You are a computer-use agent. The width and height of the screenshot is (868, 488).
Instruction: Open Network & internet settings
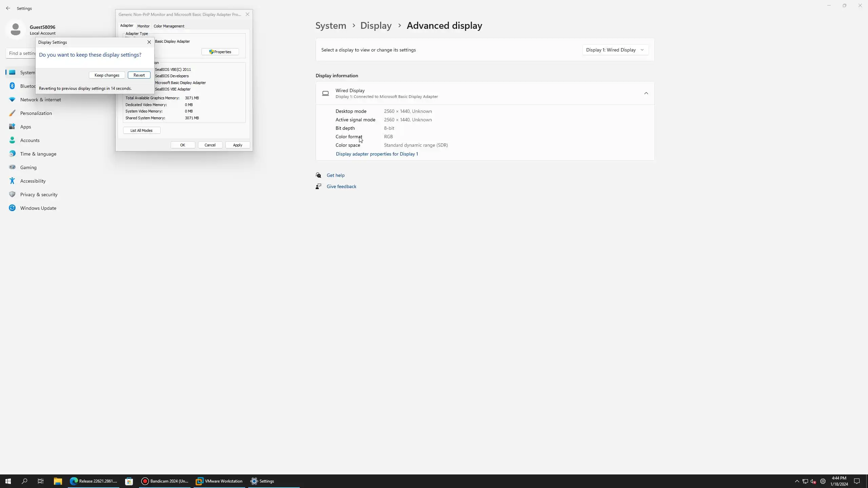[40, 100]
